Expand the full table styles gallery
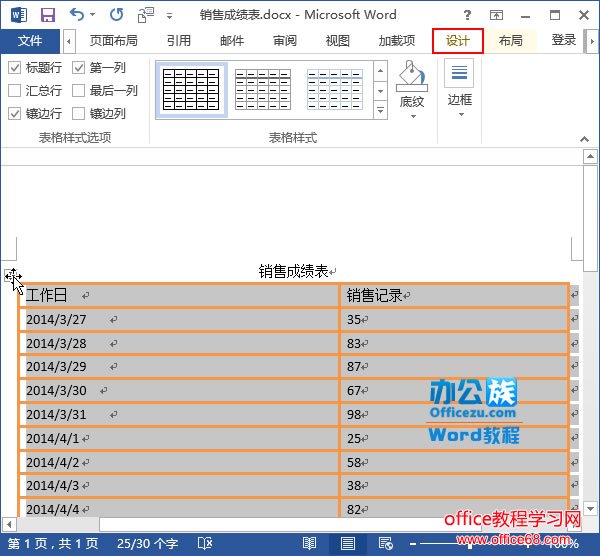Screen dimensions: 600x556 380,111
